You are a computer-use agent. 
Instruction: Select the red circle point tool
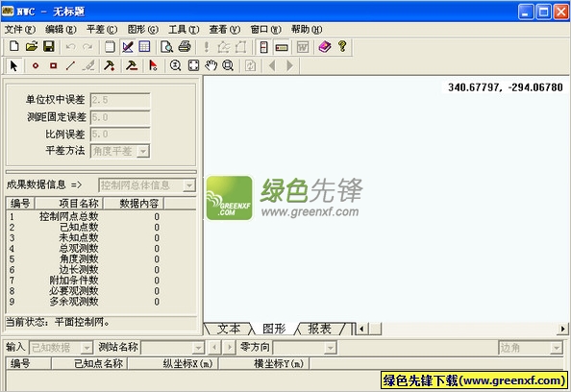[36, 66]
